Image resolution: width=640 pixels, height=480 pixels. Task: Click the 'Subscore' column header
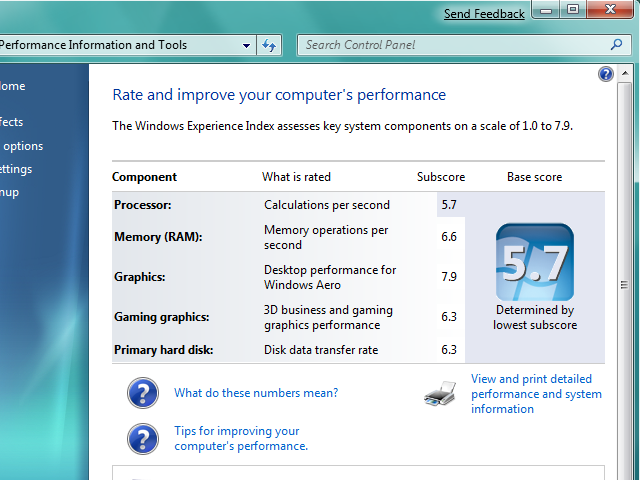pyautogui.click(x=441, y=177)
